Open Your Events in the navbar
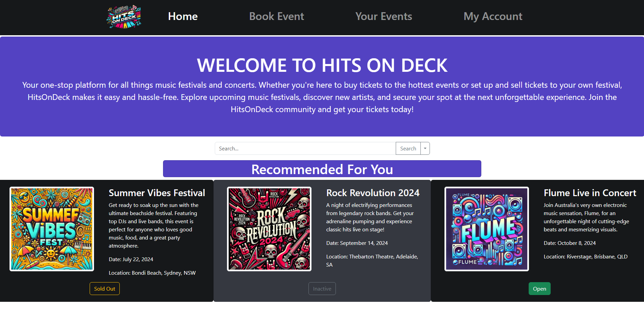This screenshot has width=644, height=315. (x=384, y=16)
